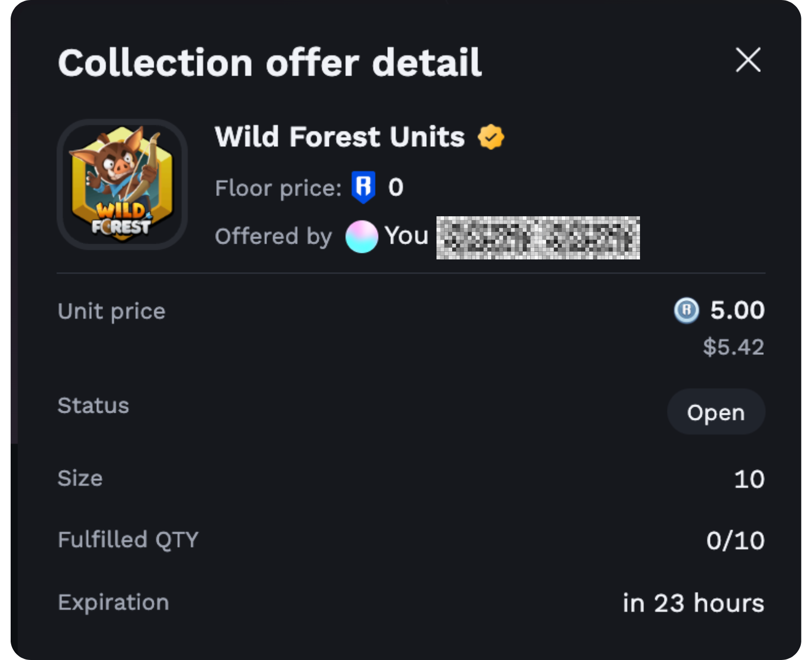Open the Wild Forest Units collection link
The image size is (812, 660).
coord(340,137)
